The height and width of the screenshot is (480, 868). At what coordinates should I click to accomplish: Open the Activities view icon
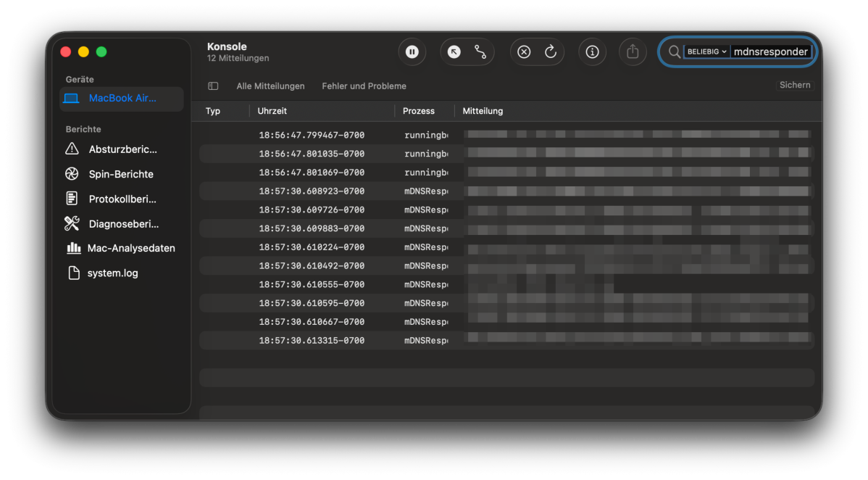click(480, 51)
